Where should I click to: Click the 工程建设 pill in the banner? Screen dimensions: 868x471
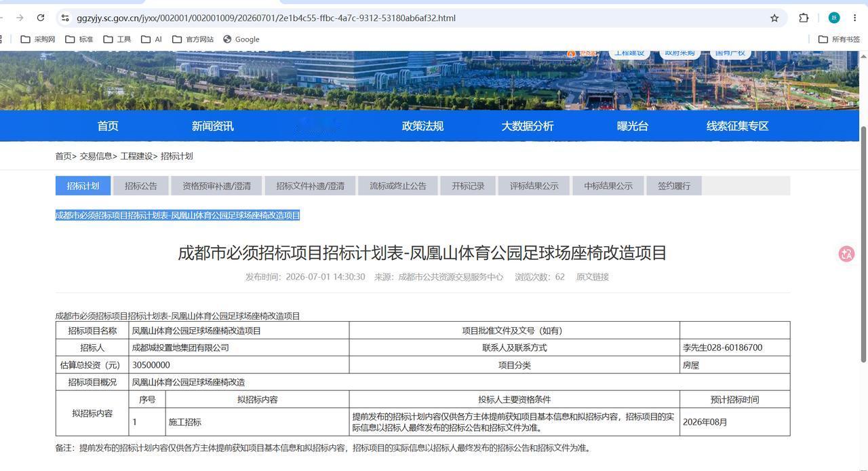tap(629, 53)
